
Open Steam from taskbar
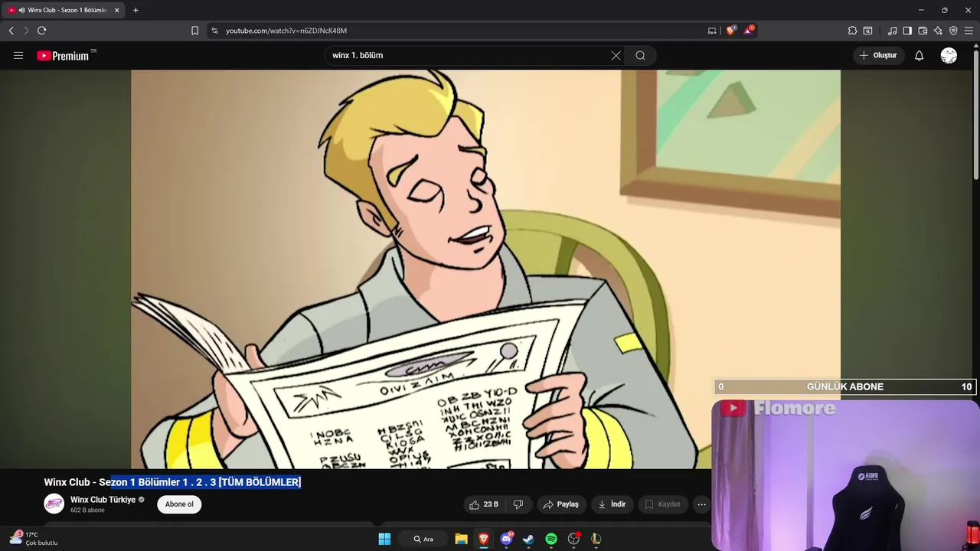pyautogui.click(x=528, y=539)
